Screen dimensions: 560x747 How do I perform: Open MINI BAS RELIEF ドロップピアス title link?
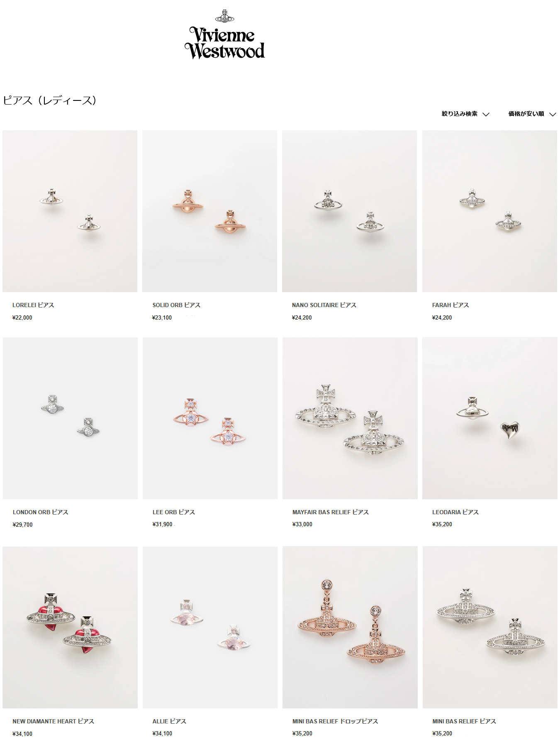(x=335, y=721)
